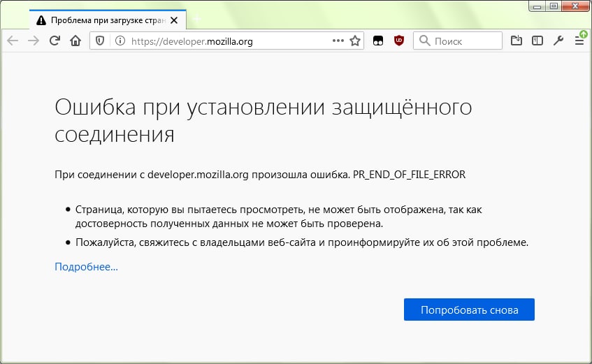Image resolution: width=592 pixels, height=364 pixels.
Task: Maximize the Firefox window
Action: coord(554,6)
